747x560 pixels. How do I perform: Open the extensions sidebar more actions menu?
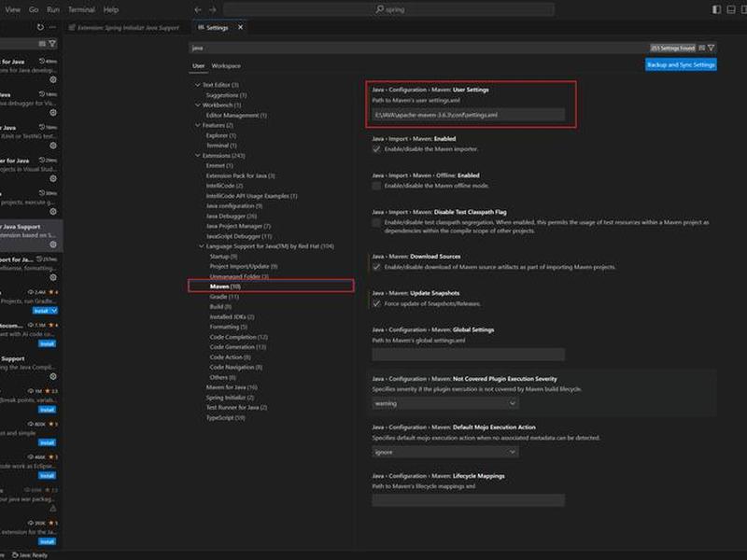(52, 28)
